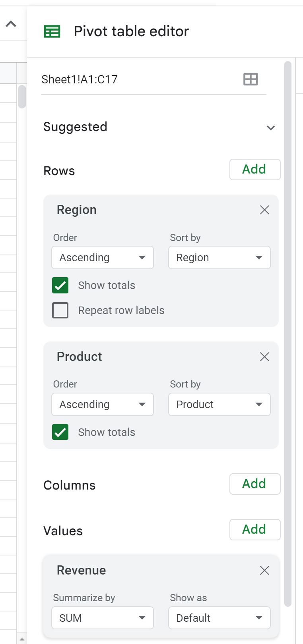Enable Repeat row labels checkbox
The image size is (303, 644).
coord(60,310)
